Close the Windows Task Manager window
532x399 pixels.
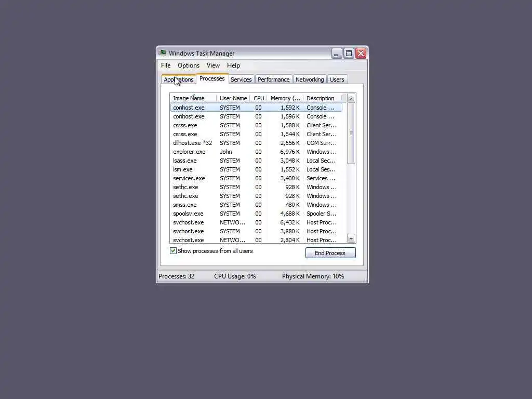[x=361, y=54]
